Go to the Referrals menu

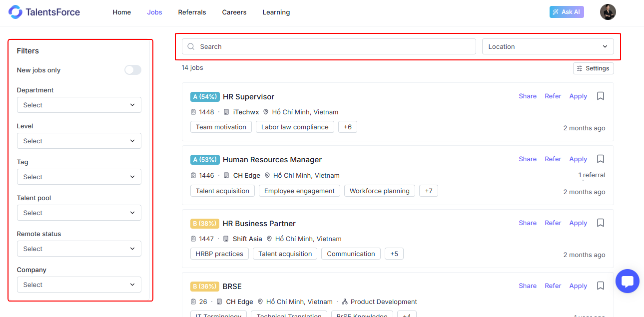[192, 12]
